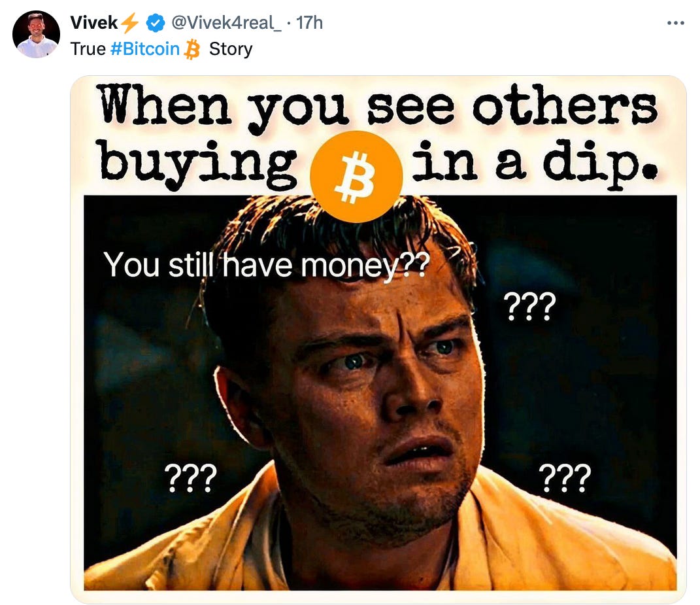Click the word Story in the tweet text
This screenshot has width=700, height=605.
231,49
